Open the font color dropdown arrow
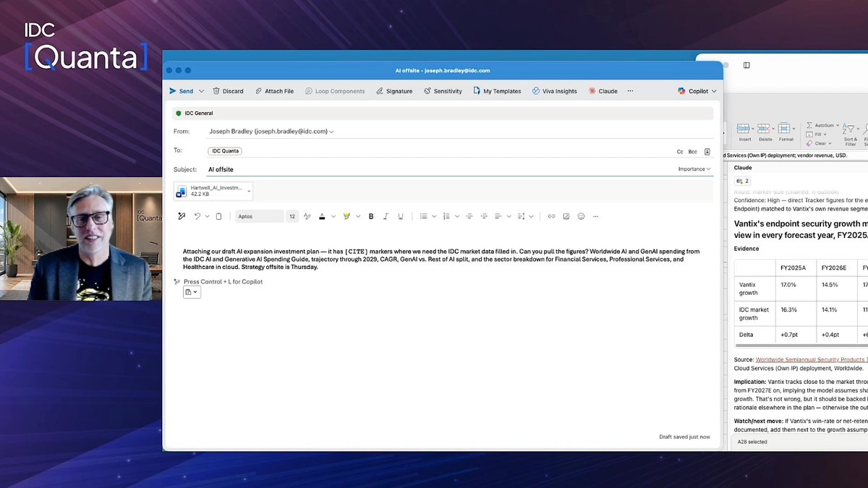Viewport: 868px width, 488px height. 332,216
